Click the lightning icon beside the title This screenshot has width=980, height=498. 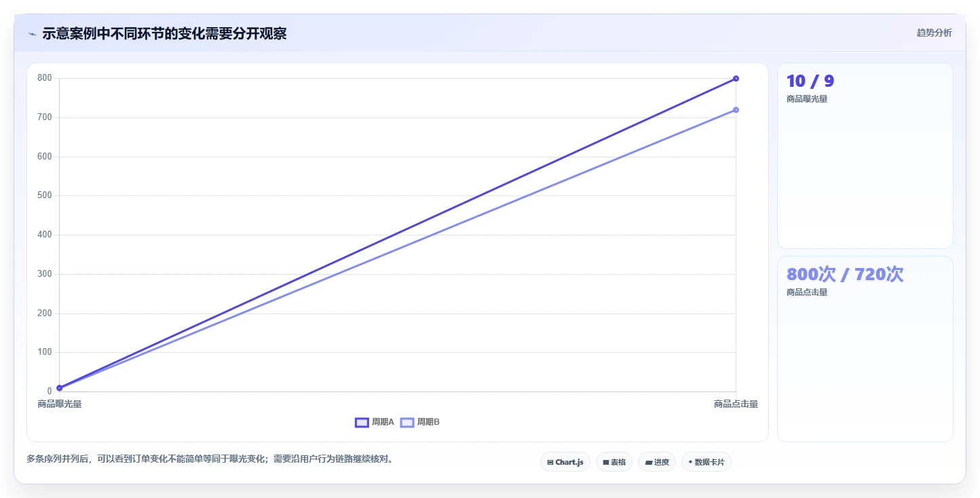coord(33,34)
